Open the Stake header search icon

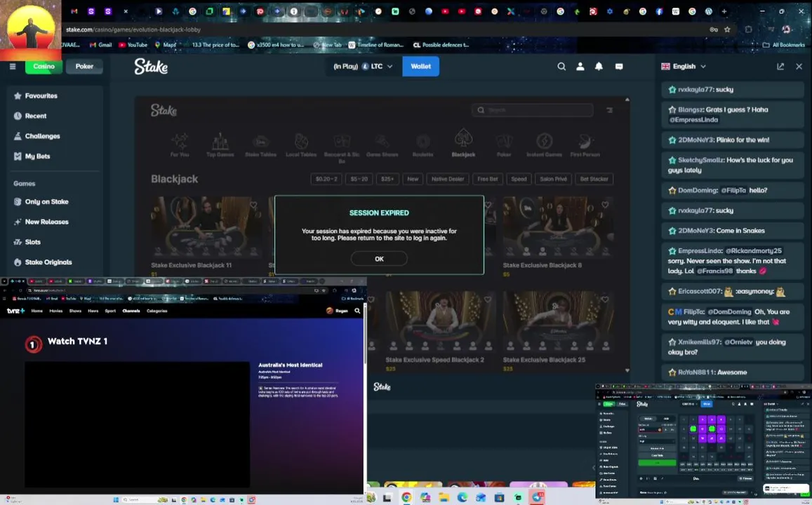pyautogui.click(x=561, y=66)
